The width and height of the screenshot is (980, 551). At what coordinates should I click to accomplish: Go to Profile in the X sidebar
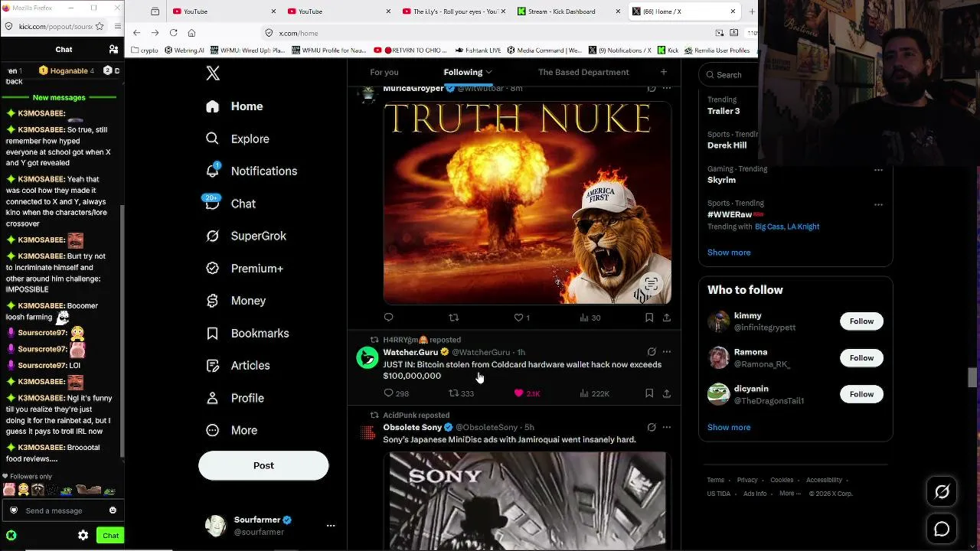coord(236,398)
